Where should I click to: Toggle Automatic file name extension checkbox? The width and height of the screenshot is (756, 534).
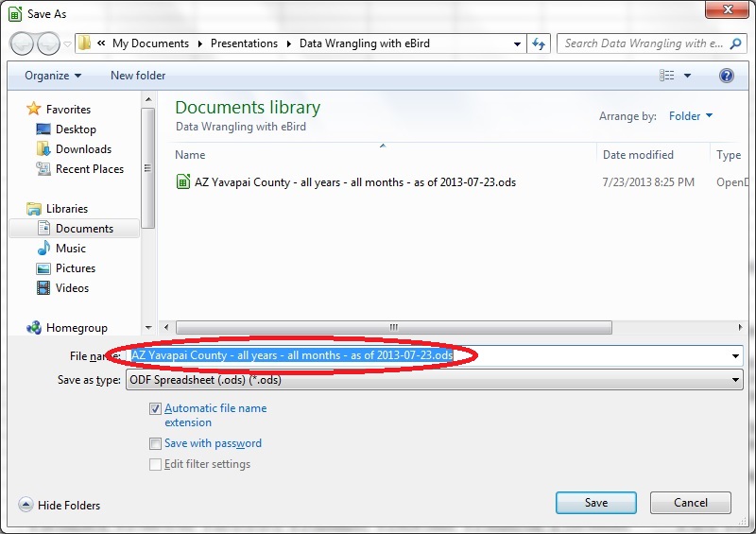(x=155, y=408)
